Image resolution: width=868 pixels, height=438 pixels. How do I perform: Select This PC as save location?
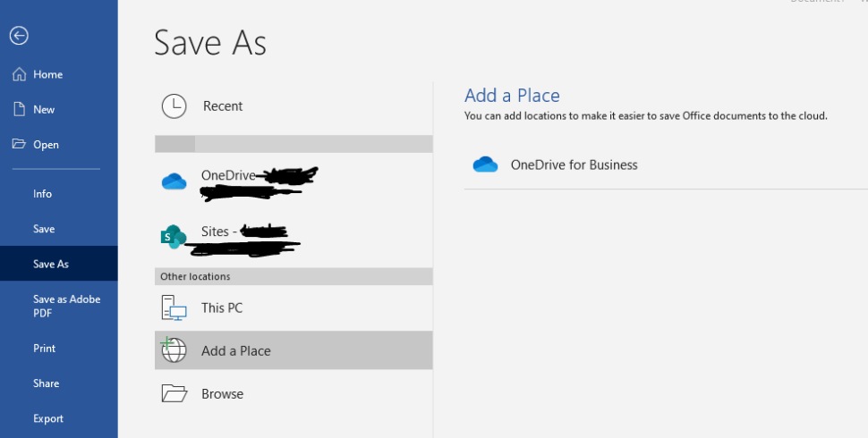coord(294,307)
